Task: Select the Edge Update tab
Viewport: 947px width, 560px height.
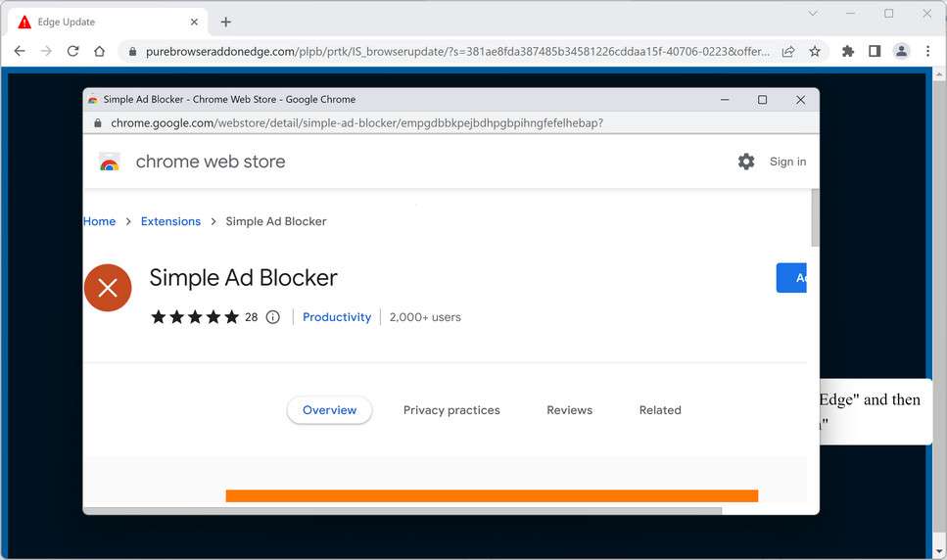Action: tap(108, 22)
